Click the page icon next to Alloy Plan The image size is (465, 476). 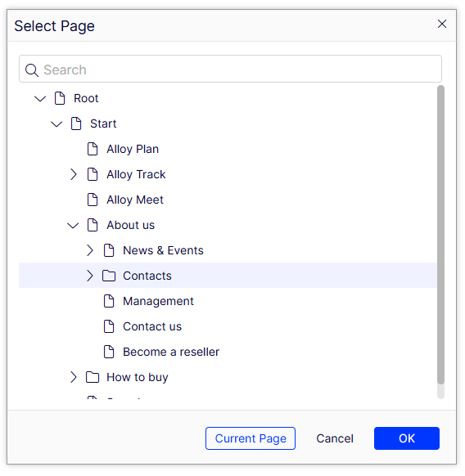pos(93,149)
